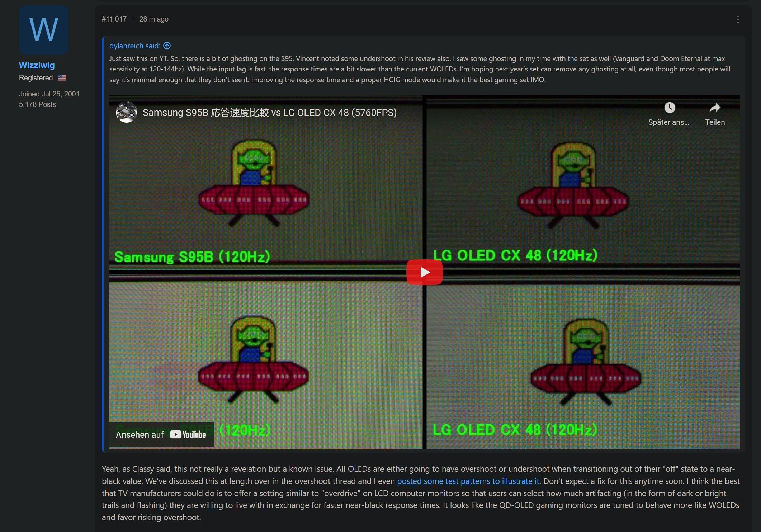Jump to dylanreich's quoted post via arrow icon
761x532 pixels.
click(x=167, y=46)
